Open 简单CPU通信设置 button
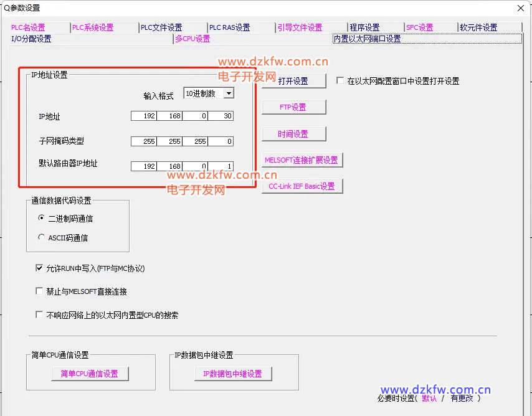The height and width of the screenshot is (416, 532). tap(90, 374)
